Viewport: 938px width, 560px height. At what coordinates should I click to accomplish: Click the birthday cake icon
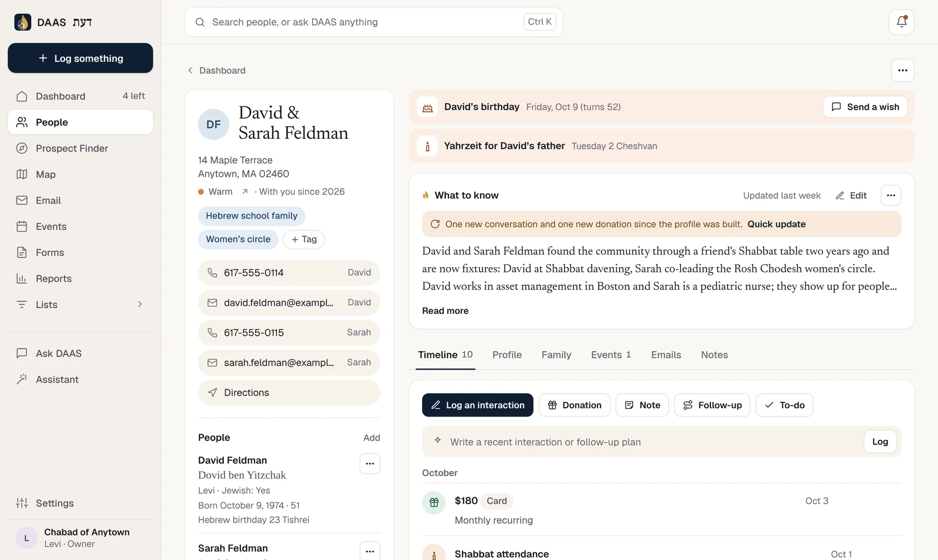coord(427,107)
